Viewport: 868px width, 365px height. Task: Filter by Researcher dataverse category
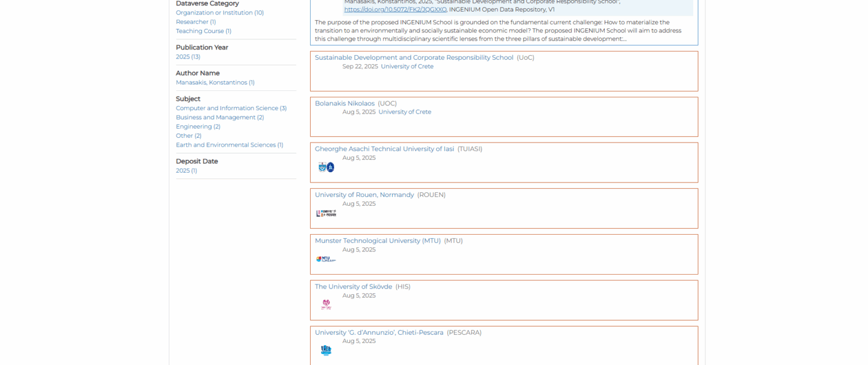tap(196, 22)
